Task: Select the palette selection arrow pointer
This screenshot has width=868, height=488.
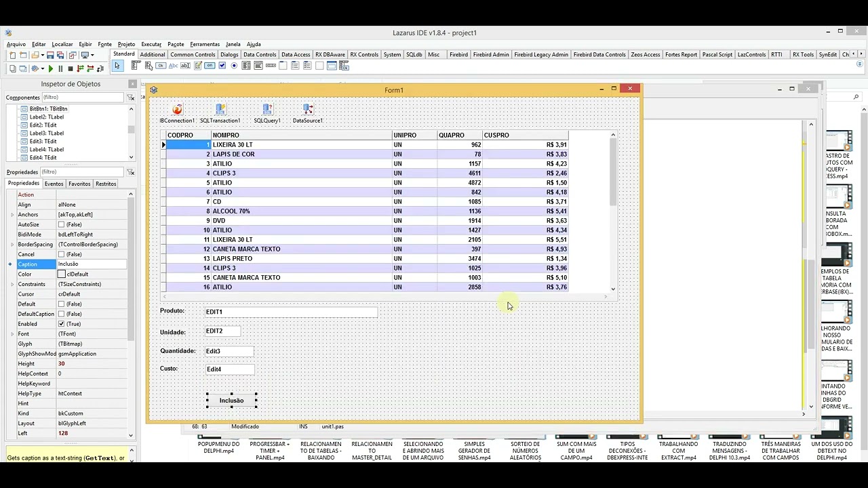Action: point(117,66)
